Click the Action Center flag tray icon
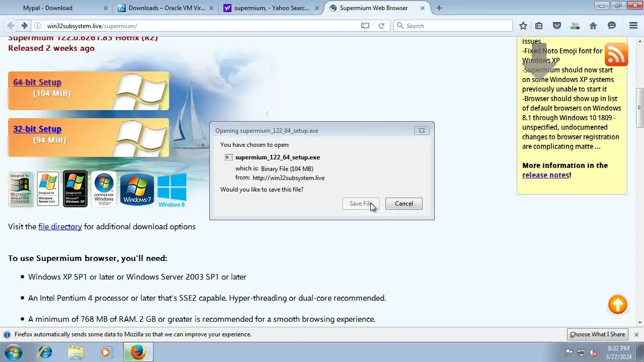644x362 pixels. click(569, 352)
